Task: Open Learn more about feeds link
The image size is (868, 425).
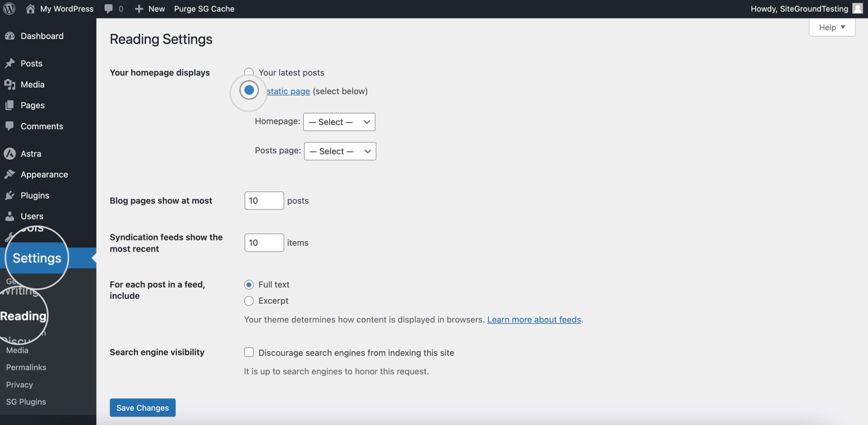Action: coord(534,320)
